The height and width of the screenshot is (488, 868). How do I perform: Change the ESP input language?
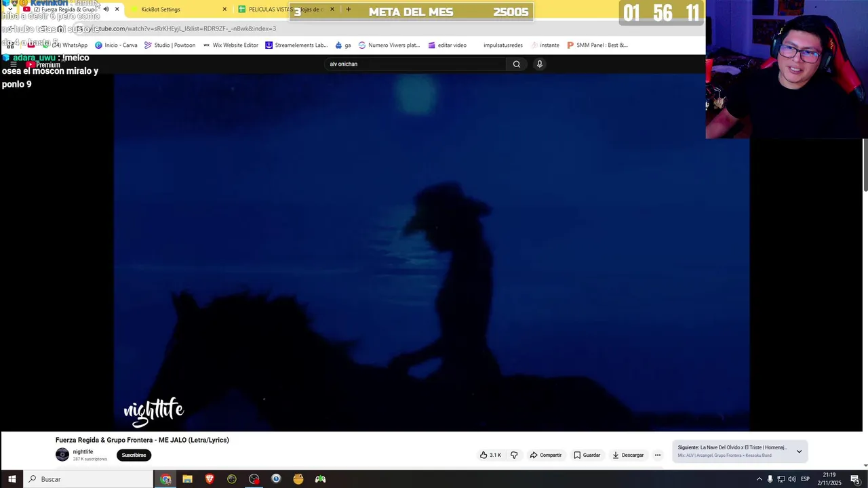coord(806,479)
